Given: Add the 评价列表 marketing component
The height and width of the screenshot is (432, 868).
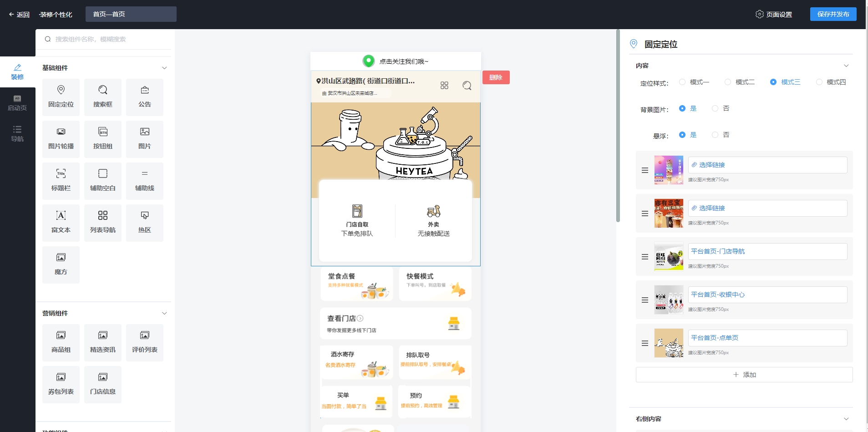Looking at the screenshot, I should tap(145, 342).
